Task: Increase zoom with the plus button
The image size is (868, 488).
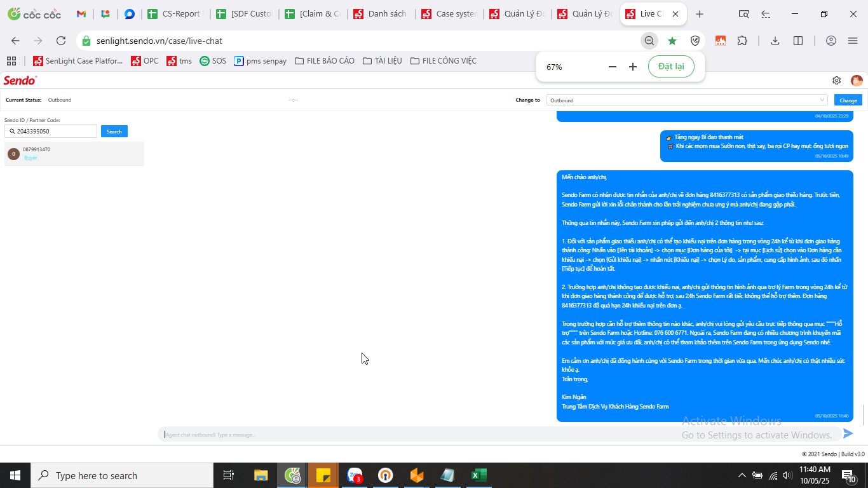Action: [633, 67]
